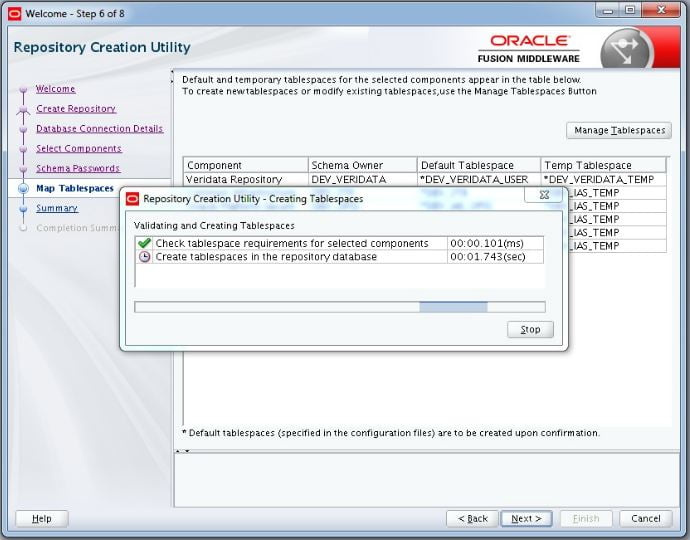Viewport: 690px width, 540px height.
Task: Maximize the Repository Creation Utility window
Action: [630, 10]
